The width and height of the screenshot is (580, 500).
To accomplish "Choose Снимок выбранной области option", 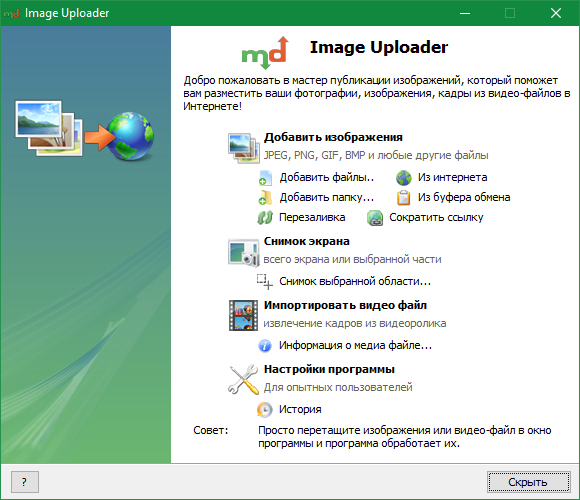I will pyautogui.click(x=355, y=281).
